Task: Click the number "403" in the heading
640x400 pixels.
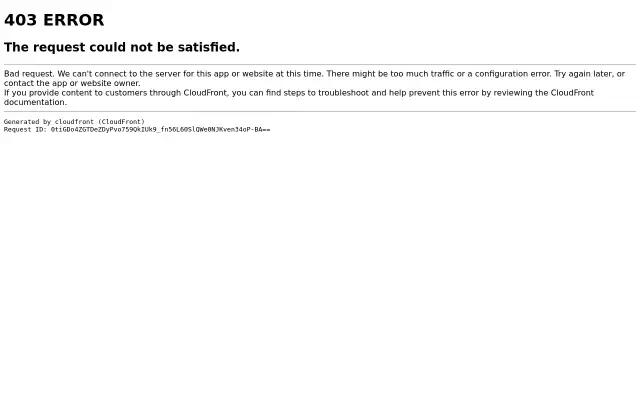Action: click(x=20, y=20)
